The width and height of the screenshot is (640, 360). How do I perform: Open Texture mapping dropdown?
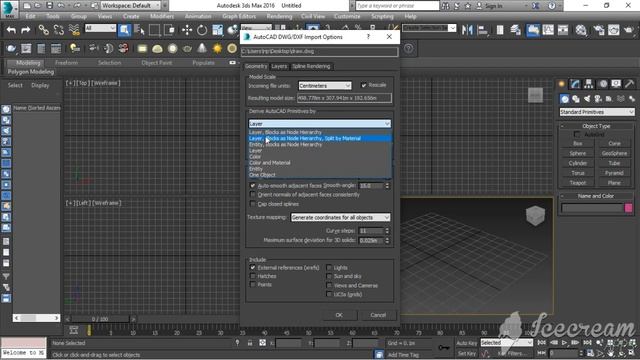point(340,218)
